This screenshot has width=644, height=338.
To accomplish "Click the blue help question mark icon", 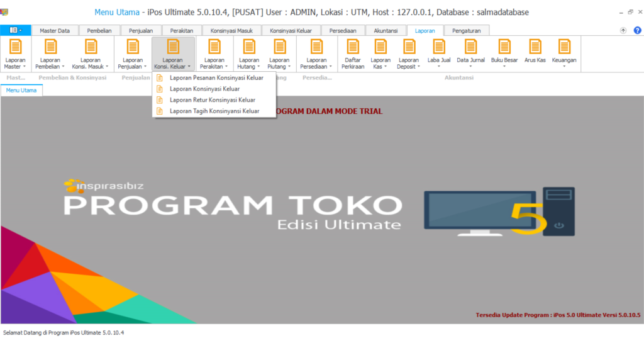I will click(x=637, y=30).
